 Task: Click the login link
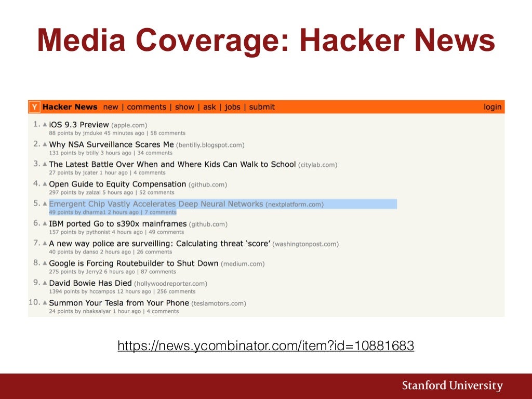click(x=493, y=107)
